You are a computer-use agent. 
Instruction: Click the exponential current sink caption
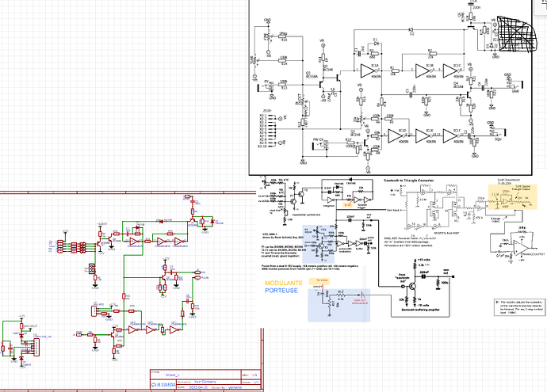click(x=306, y=215)
